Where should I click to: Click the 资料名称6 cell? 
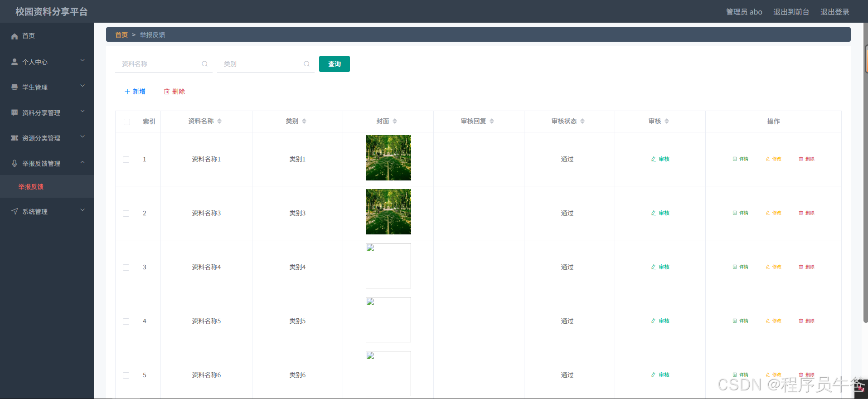[206, 375]
